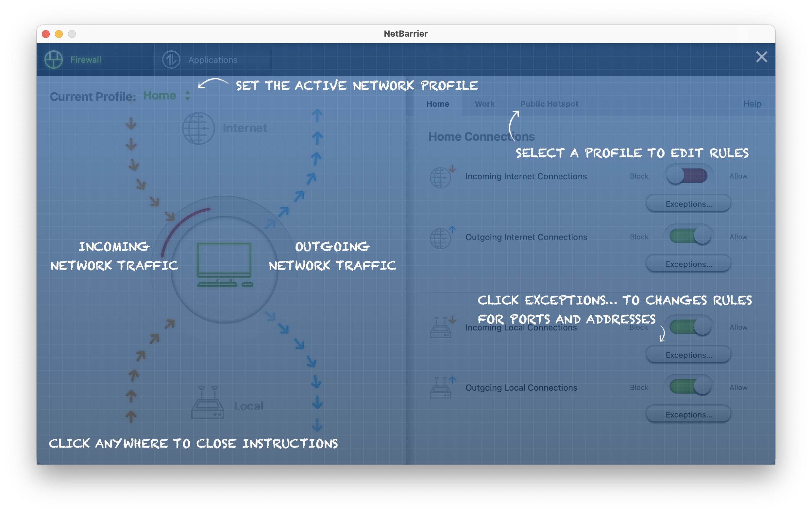
Task: Click 'Block' beside Incoming Internet Connections
Action: click(639, 176)
